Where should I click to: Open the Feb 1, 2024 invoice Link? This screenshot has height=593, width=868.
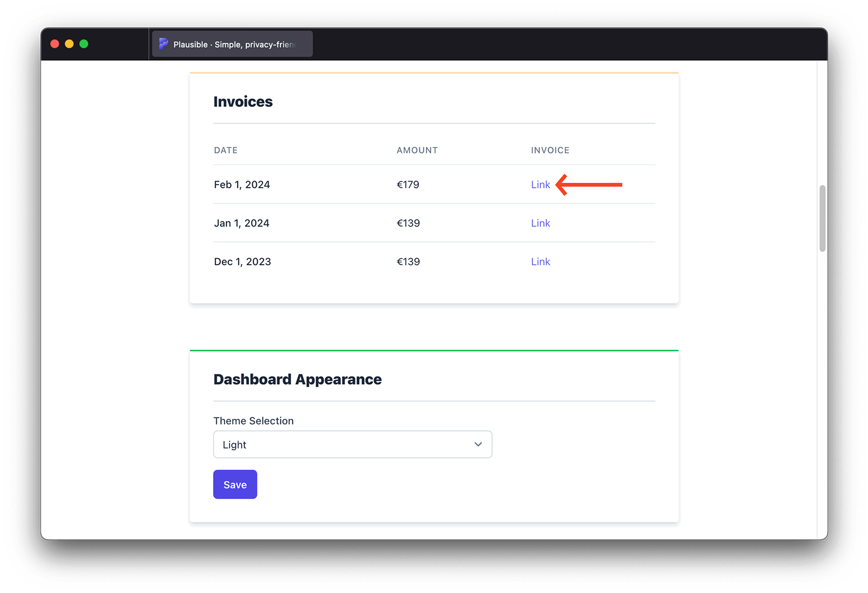coord(540,184)
